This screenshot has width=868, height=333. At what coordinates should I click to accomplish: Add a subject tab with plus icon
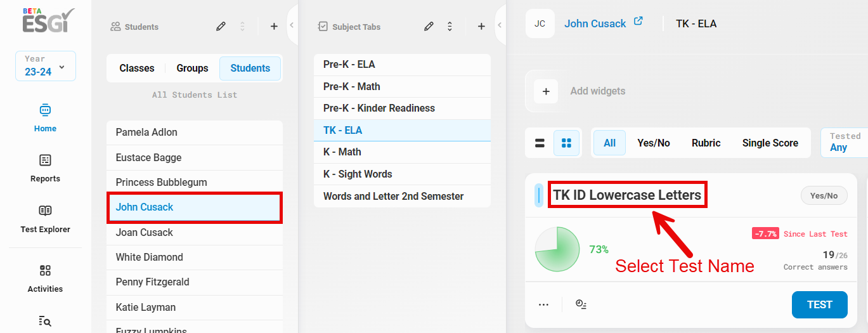pos(481,27)
